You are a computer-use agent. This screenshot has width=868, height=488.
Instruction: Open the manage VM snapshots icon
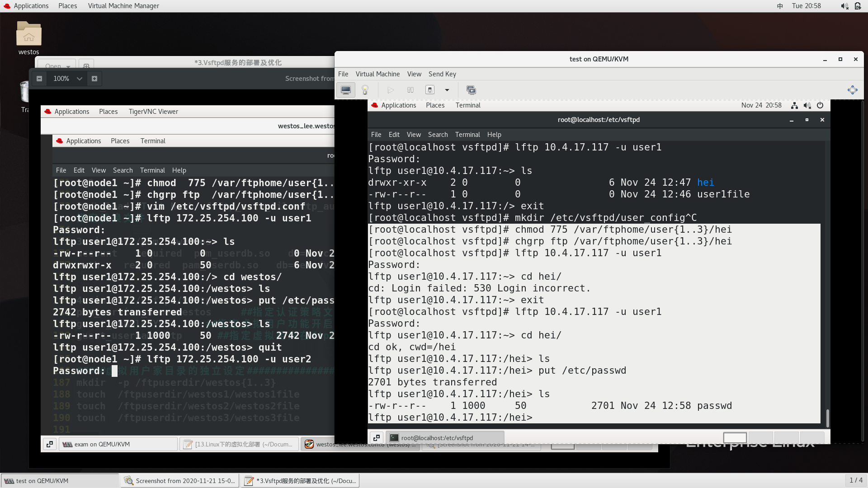(x=471, y=90)
